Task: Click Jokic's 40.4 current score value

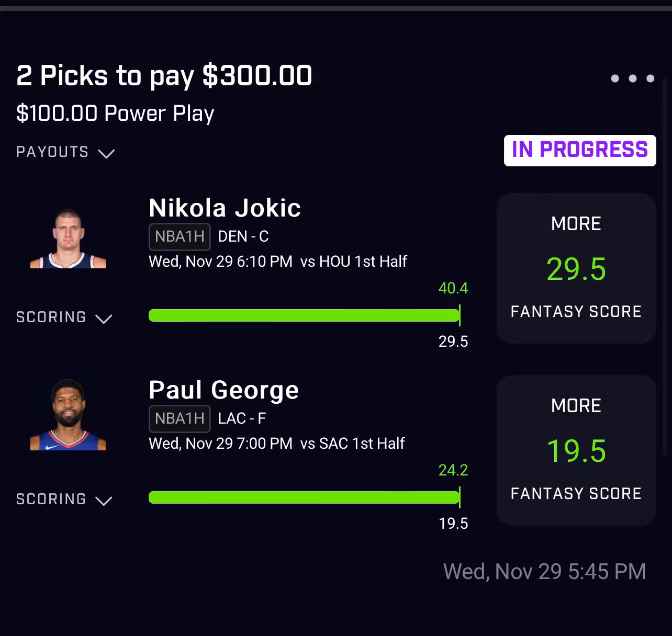Action: (453, 288)
